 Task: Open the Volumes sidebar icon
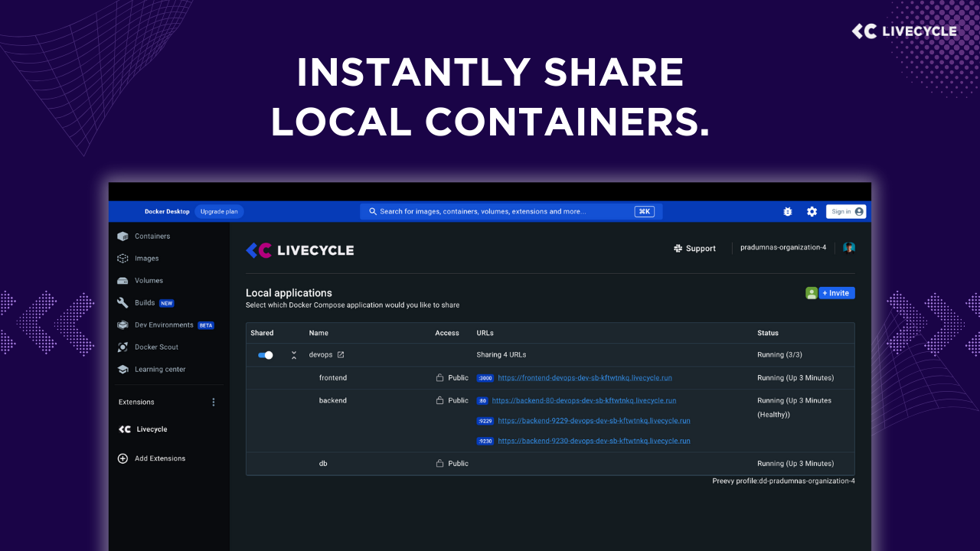pos(122,281)
